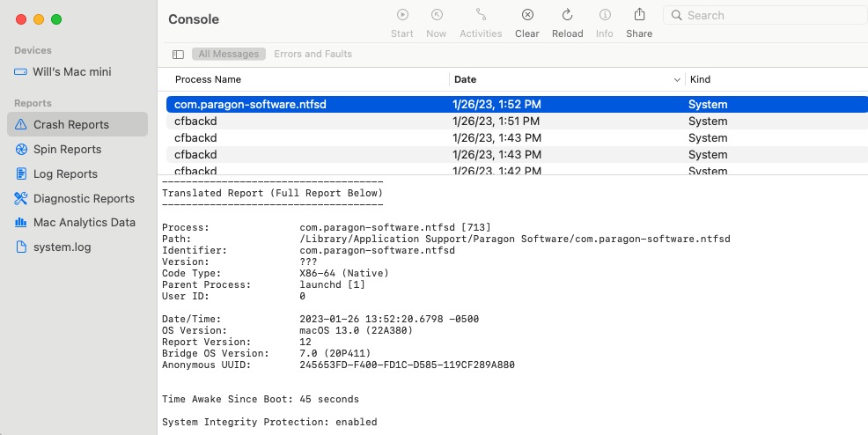Viewport: 868px width, 435px height.
Task: Click the Spin Reports pinwheel icon
Action: (21, 150)
